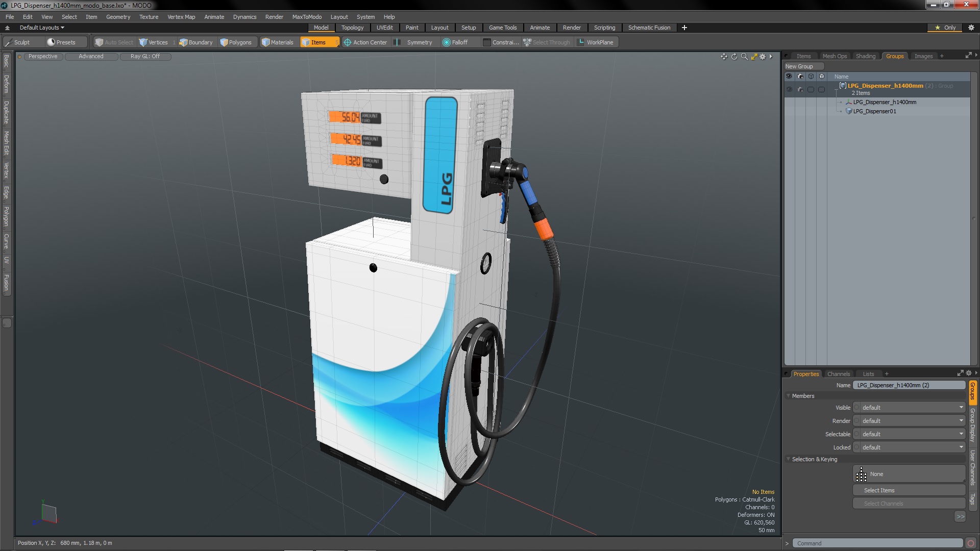Switch to Topology layout tab
Screen dimensions: 980x551
tap(352, 28)
